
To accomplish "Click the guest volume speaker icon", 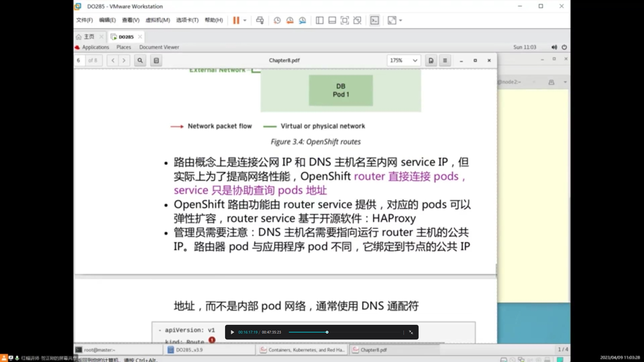I will pos(554,47).
